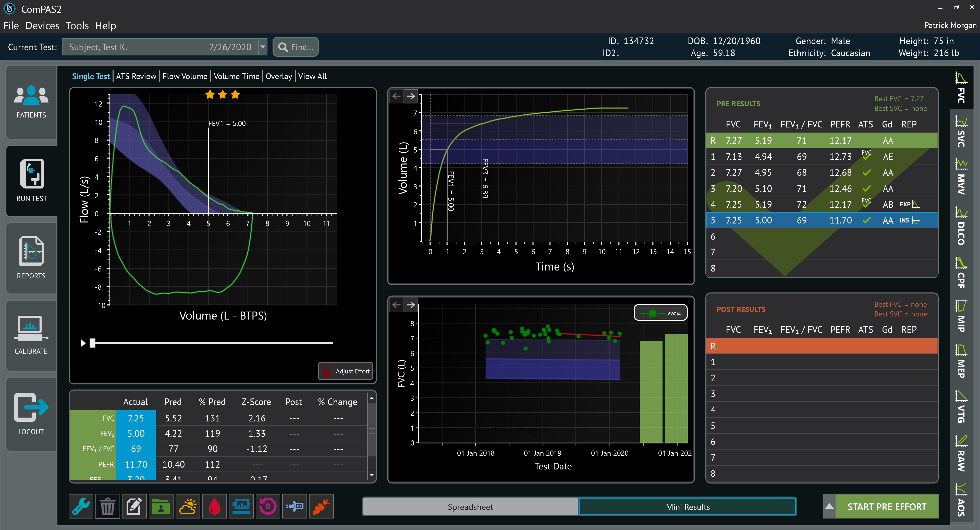Viewport: 980px width, 530px height.
Task: Select the CPF test type
Action: click(x=961, y=273)
